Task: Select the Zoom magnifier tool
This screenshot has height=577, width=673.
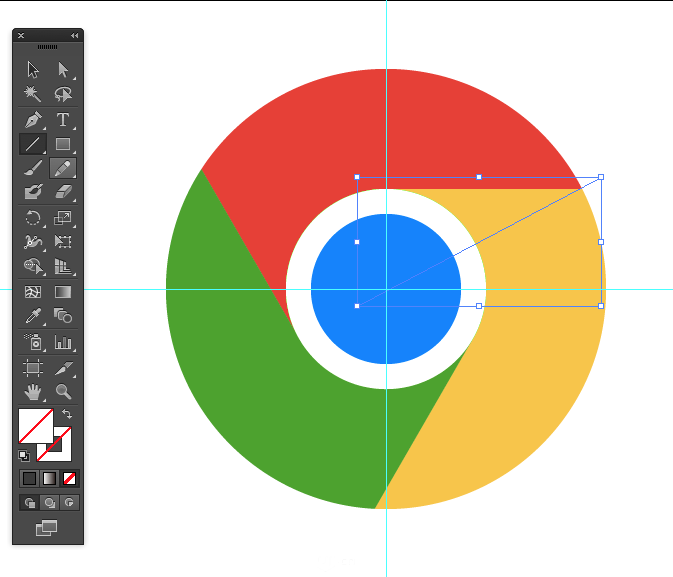Action: 63,392
